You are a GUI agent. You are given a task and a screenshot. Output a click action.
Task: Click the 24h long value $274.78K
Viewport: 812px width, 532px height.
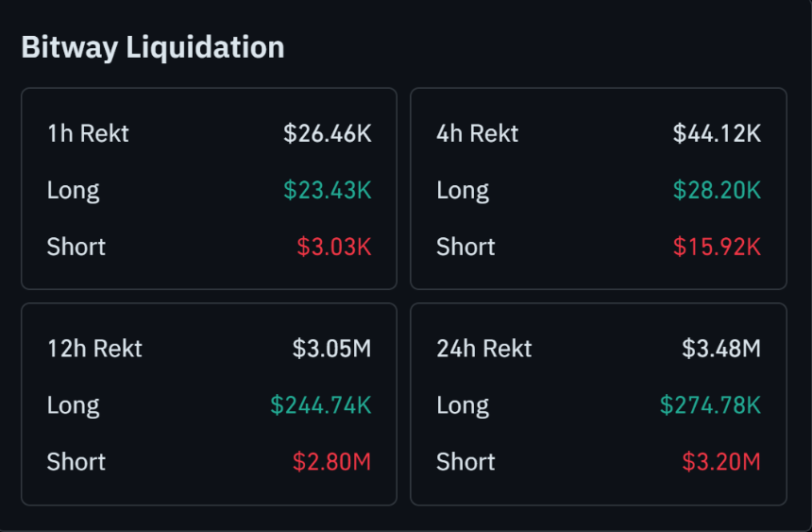[710, 405]
